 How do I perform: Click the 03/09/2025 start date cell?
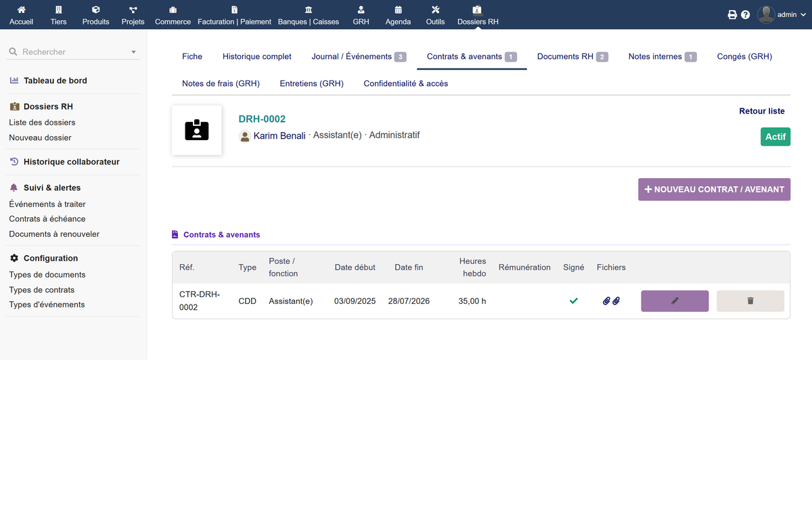click(x=355, y=301)
